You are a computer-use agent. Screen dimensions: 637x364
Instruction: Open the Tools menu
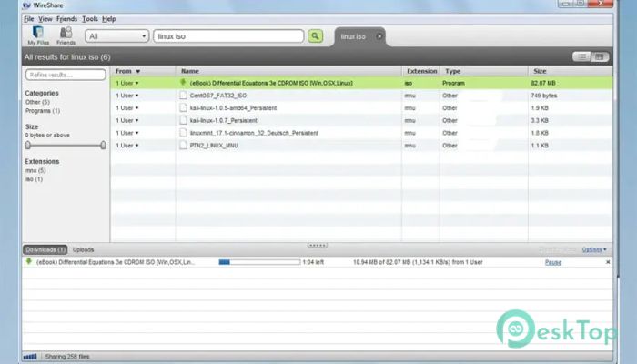90,19
